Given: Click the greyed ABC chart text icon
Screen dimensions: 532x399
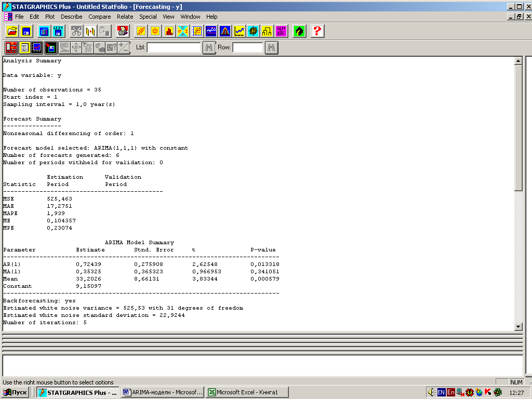Looking at the screenshot, I should pos(64,47).
